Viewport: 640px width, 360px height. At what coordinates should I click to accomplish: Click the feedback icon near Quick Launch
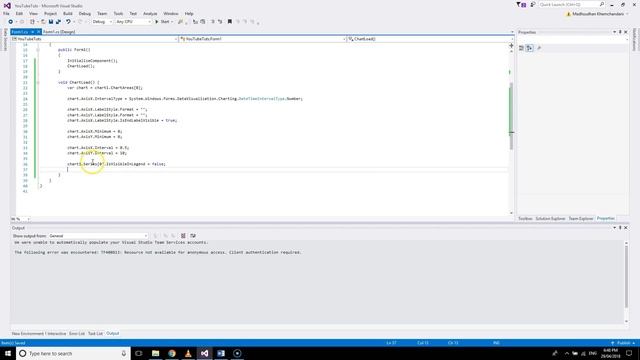[532, 4]
